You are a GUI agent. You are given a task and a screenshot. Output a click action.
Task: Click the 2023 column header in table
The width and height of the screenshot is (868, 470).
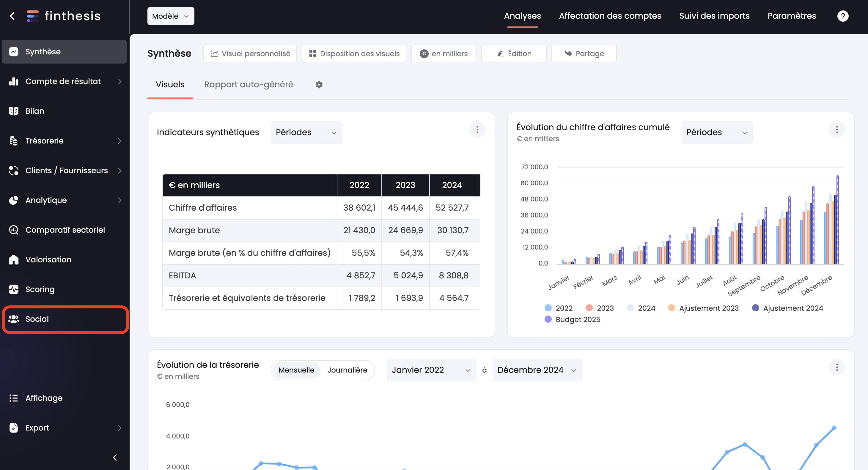pyautogui.click(x=405, y=185)
